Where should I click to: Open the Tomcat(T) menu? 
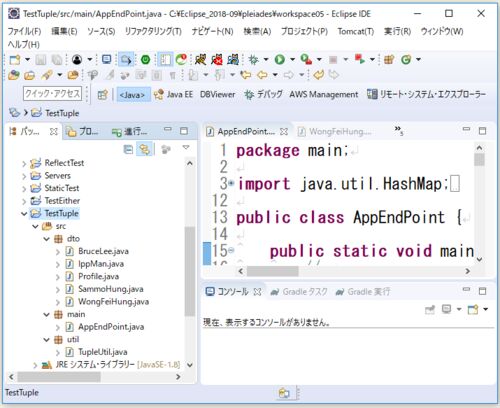[356, 32]
